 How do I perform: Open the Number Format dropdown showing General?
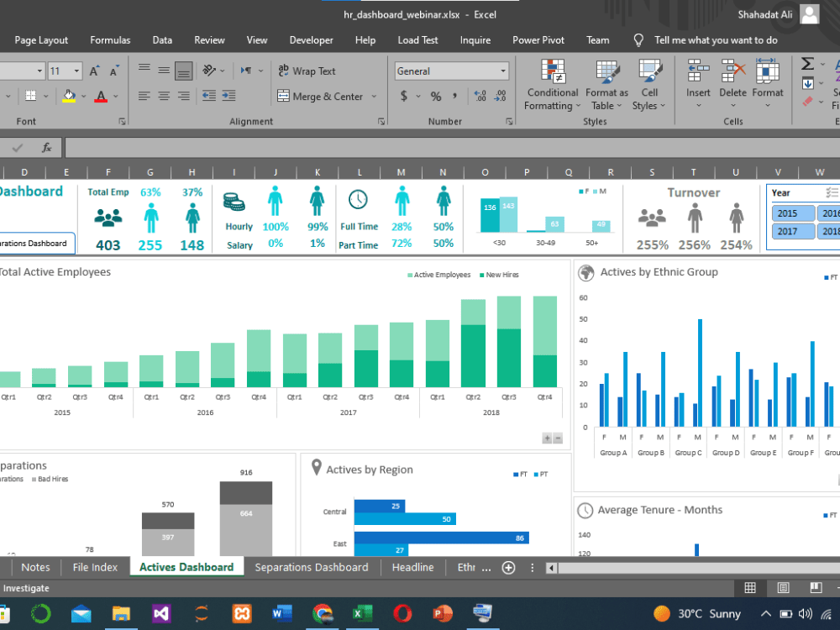click(451, 71)
